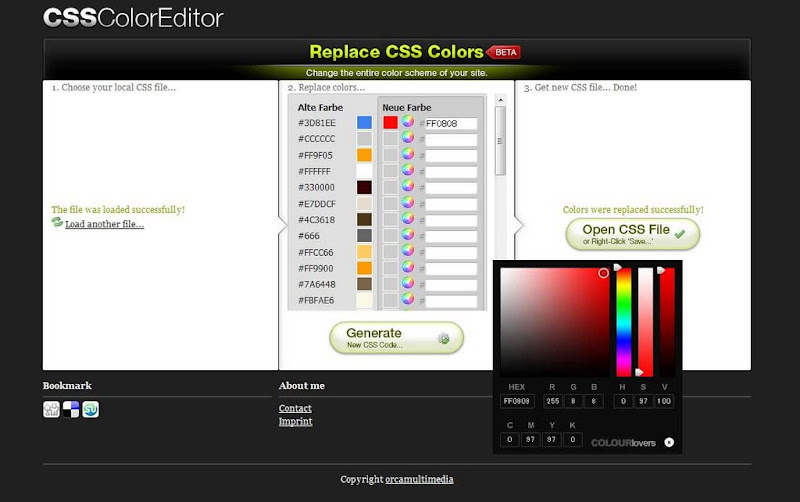This screenshot has width=800, height=502.
Task: Open color wheel picker for #666 row
Action: [x=408, y=234]
